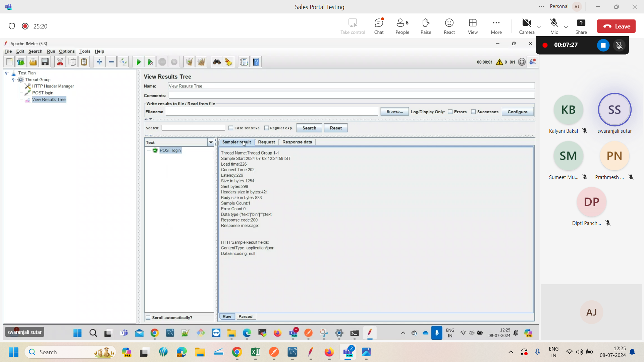Toggle the Errors checkbox in Log/Display Only
The width and height of the screenshot is (644, 362).
coord(450,112)
